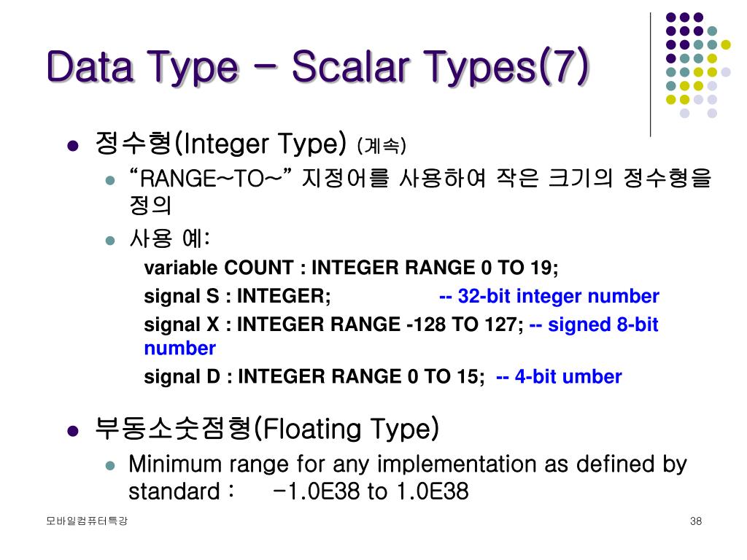Select the bullet before 정수형(Integer Type)
Screen dimensions: 747x560
72,145
